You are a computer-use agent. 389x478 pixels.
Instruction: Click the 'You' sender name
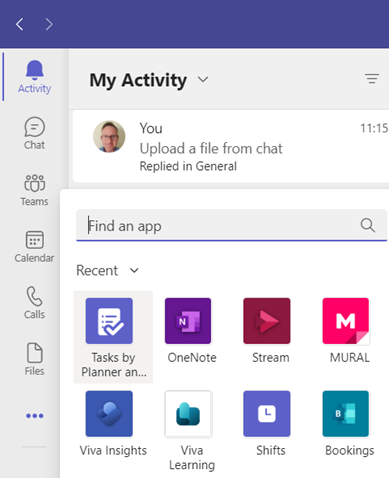pyautogui.click(x=151, y=128)
